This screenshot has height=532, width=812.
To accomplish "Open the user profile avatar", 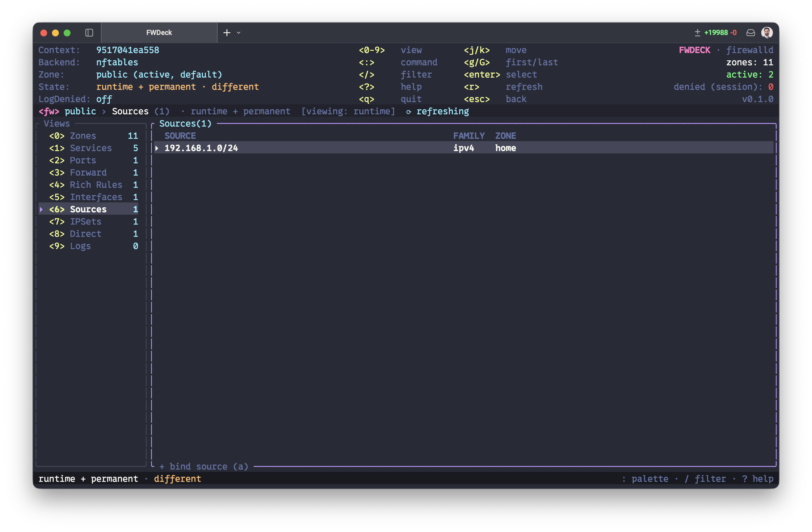I will [767, 33].
